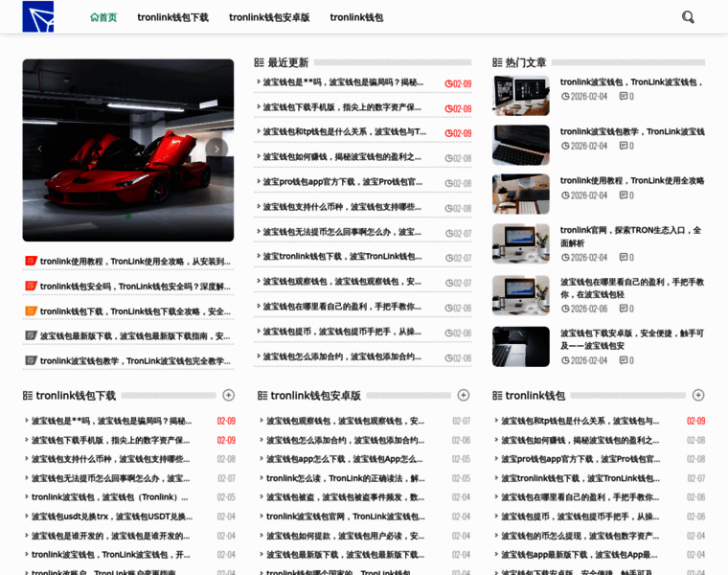
Task: Show previous slide with carousel left arrow
Action: pos(39,149)
